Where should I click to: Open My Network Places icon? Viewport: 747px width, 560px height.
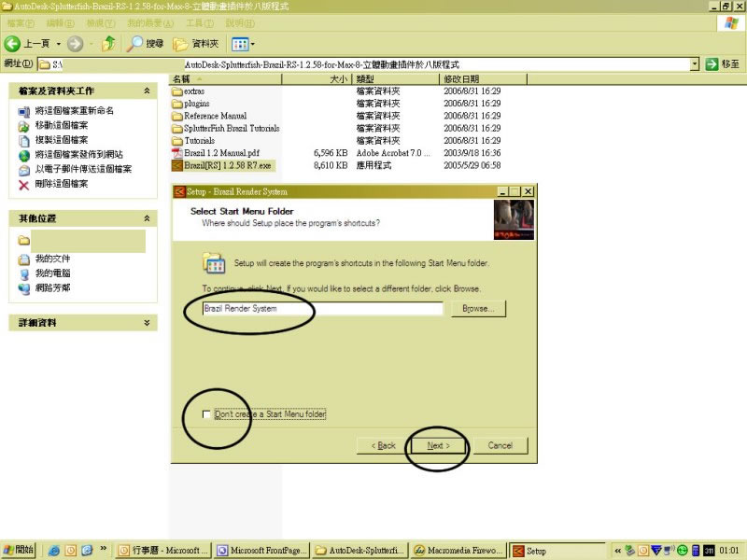pyautogui.click(x=24, y=288)
